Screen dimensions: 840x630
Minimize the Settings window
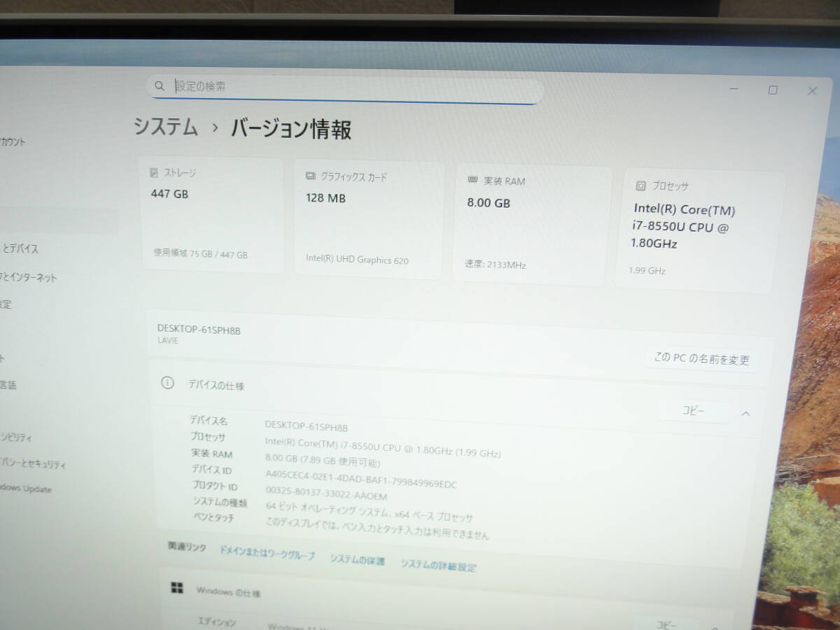tap(733, 90)
